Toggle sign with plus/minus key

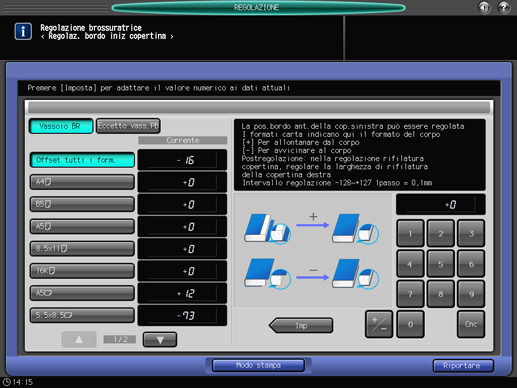click(379, 324)
